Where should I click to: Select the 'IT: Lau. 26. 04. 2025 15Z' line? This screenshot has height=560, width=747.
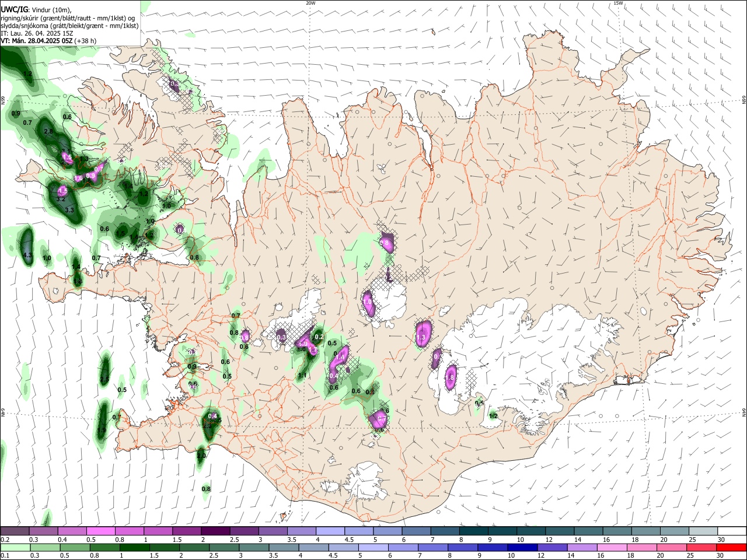coord(37,33)
